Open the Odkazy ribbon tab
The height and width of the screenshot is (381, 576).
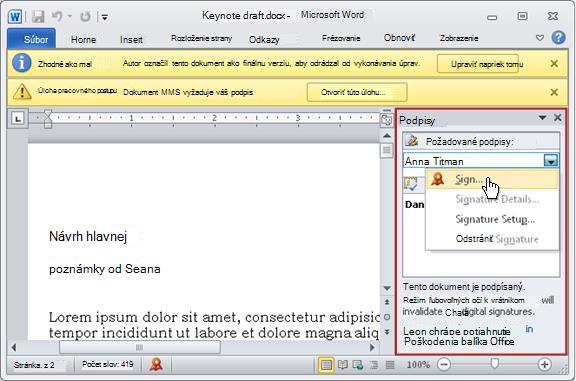tap(264, 39)
